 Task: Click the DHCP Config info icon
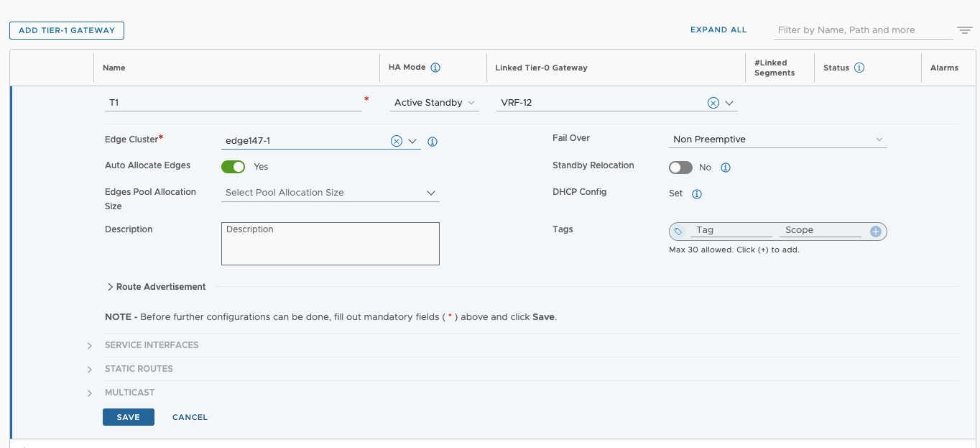click(696, 193)
